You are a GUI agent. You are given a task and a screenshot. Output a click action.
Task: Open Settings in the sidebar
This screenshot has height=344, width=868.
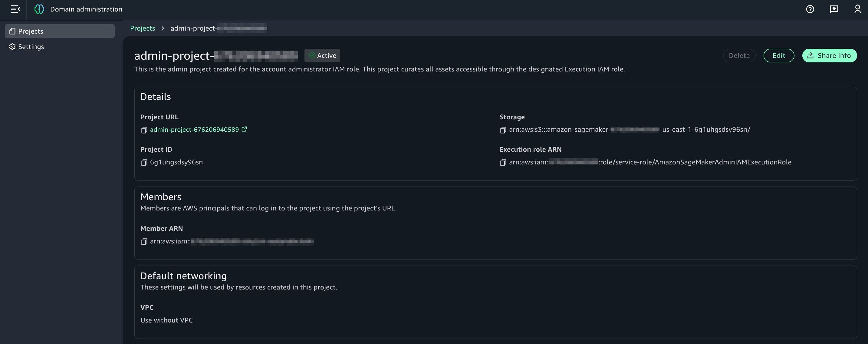(x=31, y=47)
